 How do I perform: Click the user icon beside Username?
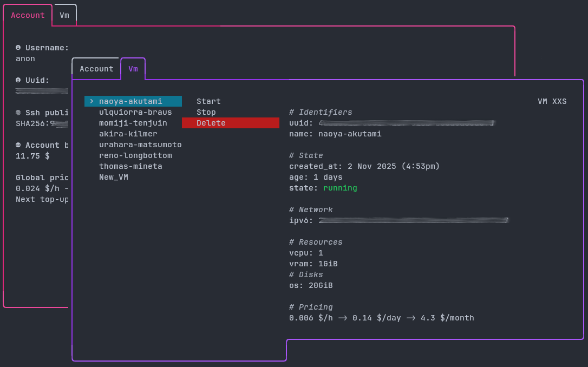point(18,48)
